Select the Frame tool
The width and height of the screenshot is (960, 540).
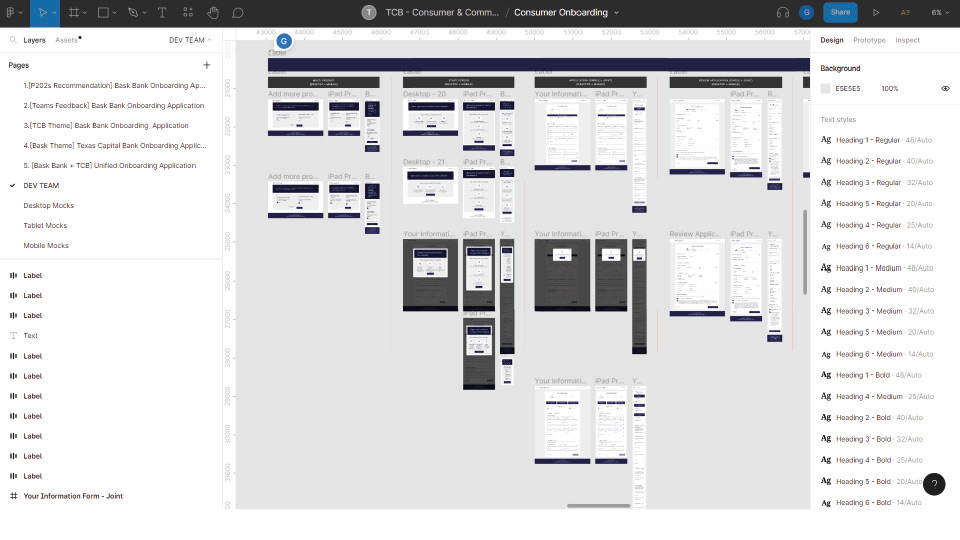74,13
